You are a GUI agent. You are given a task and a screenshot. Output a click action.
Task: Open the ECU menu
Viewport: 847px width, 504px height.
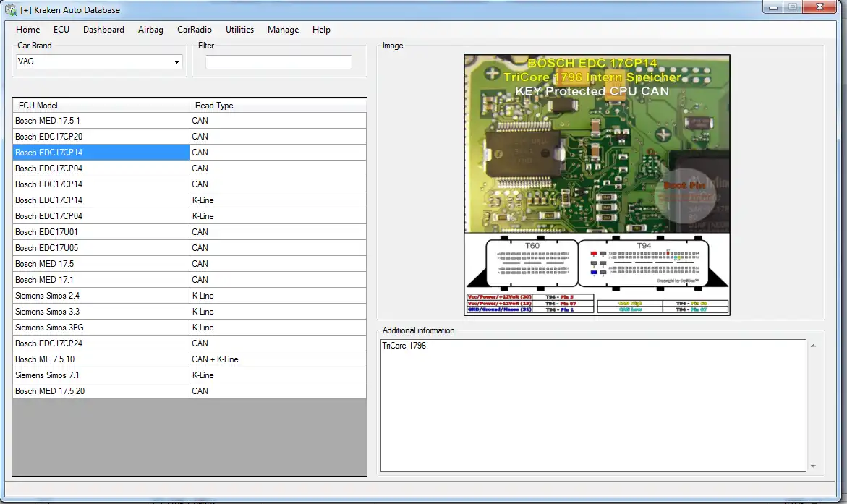(x=61, y=30)
